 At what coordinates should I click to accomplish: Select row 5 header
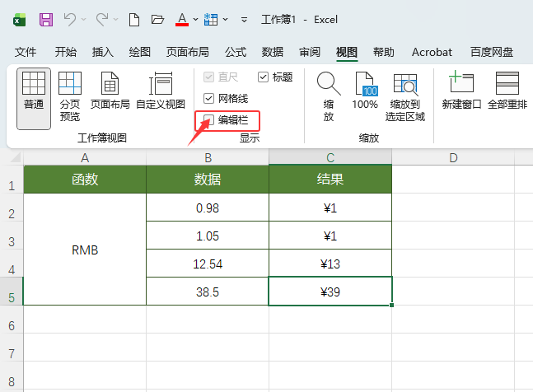coord(12,292)
